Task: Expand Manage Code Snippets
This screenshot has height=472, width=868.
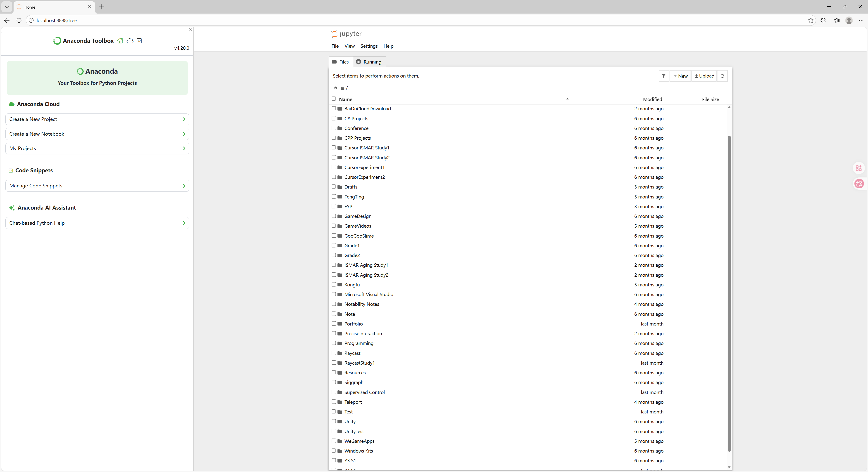Action: pos(97,186)
